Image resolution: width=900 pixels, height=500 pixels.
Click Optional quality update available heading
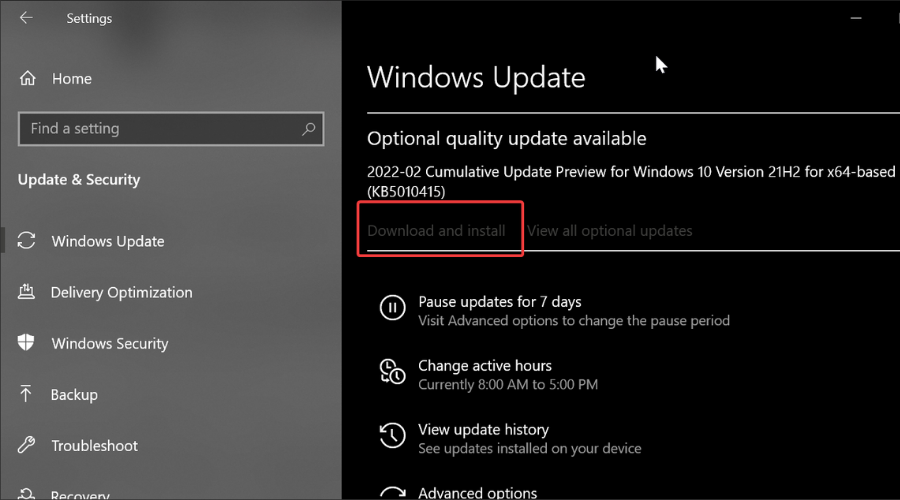506,138
